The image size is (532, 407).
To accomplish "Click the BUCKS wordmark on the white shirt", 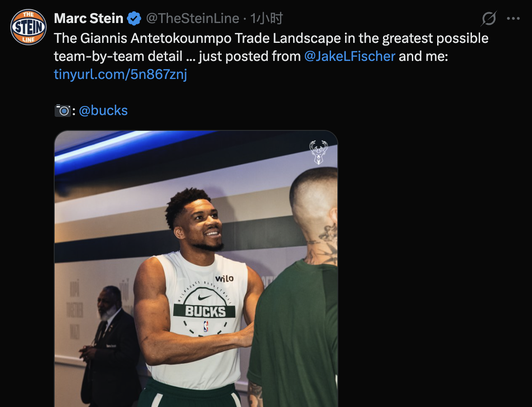I will point(205,311).
